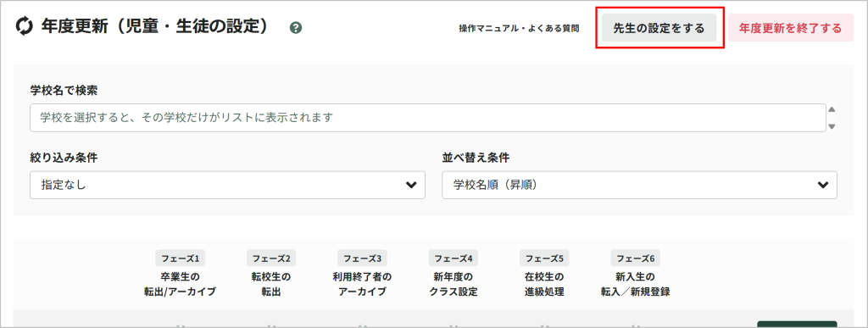Click 絞り込み条件 field label
Screen dimensions: 868x328
[x=64, y=157]
